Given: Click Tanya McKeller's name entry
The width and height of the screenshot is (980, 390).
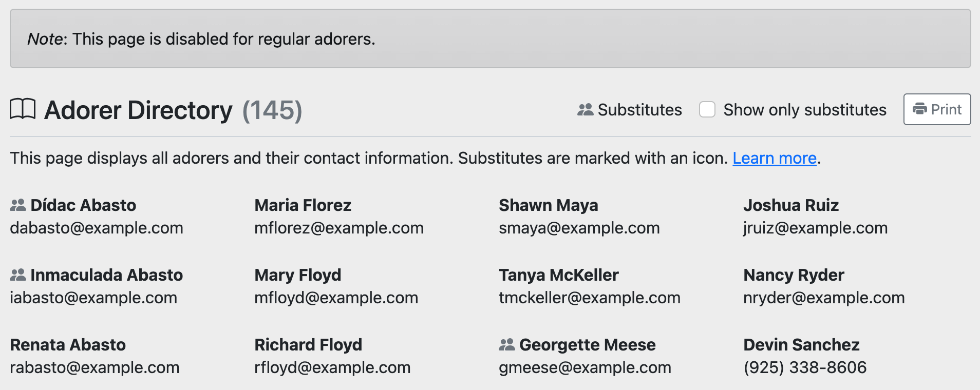Looking at the screenshot, I should tap(558, 275).
